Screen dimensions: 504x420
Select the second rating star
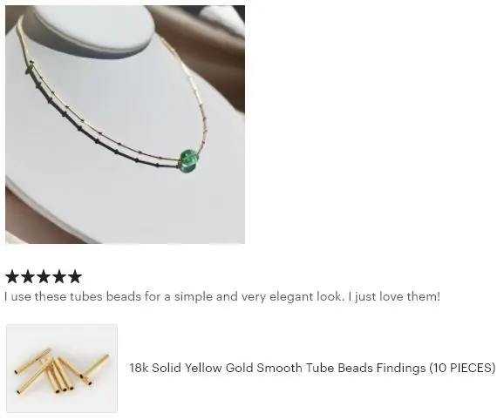point(28,276)
